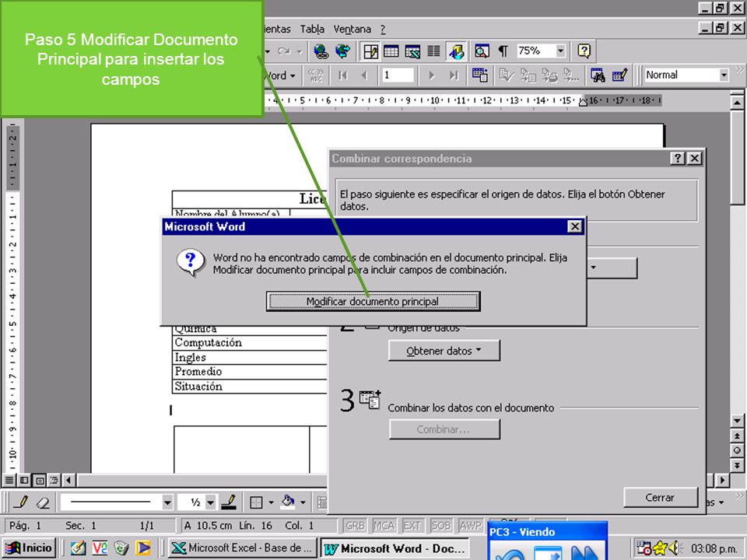Open the 75% zoom dropdown
This screenshot has height=560, width=747.
(561, 51)
